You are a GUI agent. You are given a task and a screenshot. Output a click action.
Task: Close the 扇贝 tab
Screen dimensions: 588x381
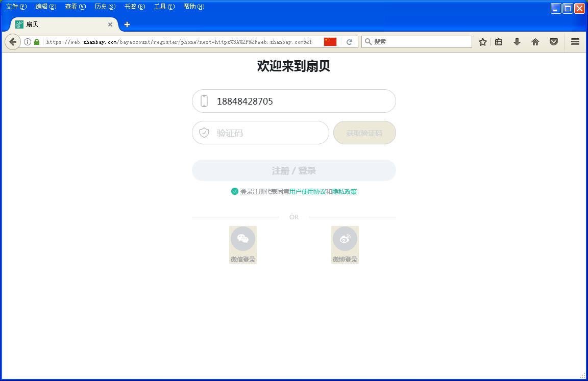pos(110,24)
